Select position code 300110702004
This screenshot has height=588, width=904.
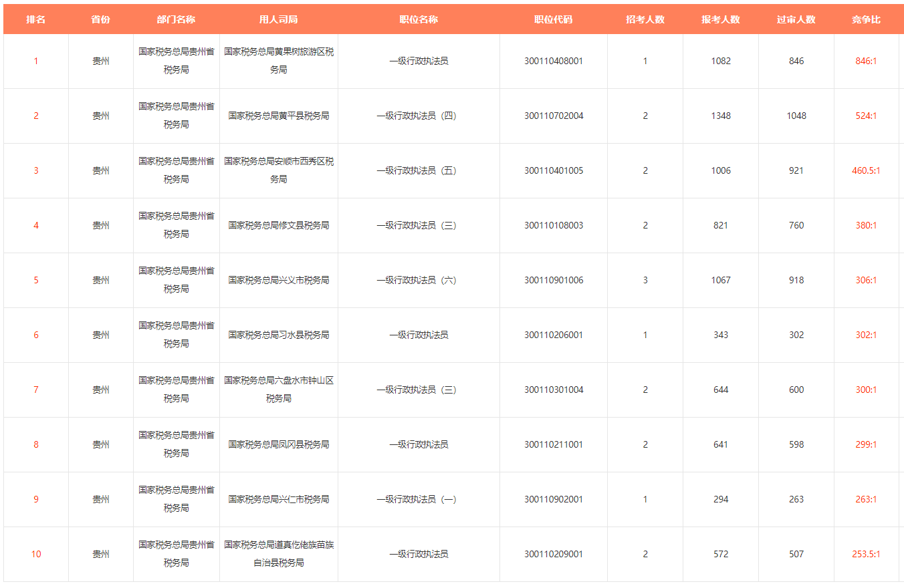coord(553,116)
